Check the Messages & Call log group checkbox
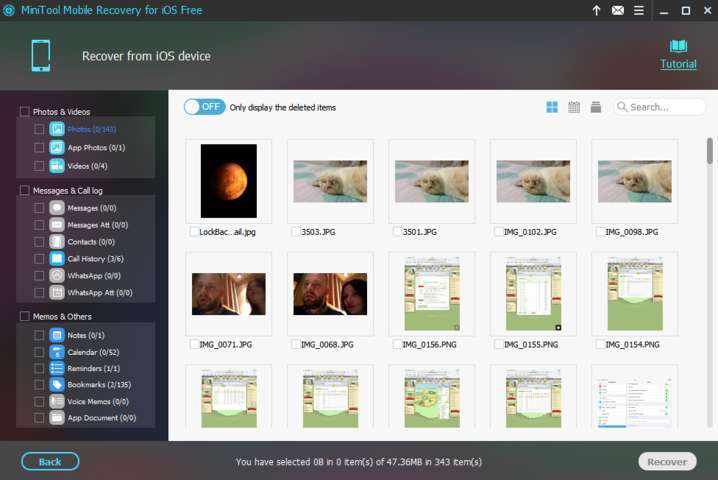This screenshot has width=718, height=480. pyautogui.click(x=25, y=190)
